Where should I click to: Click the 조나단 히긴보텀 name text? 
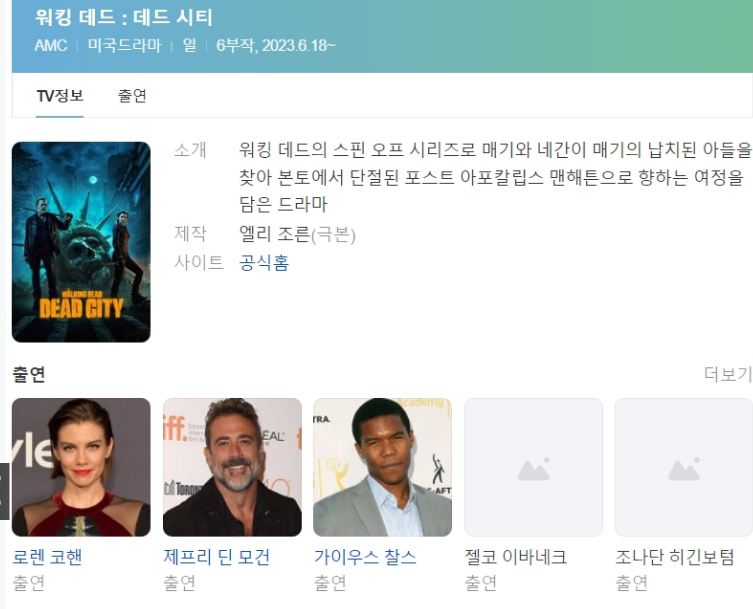click(x=675, y=557)
